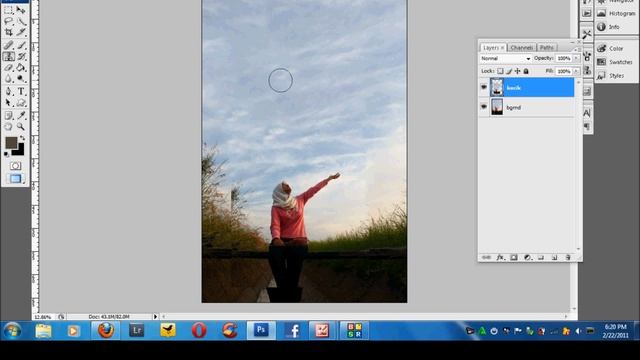This screenshot has height=360, width=640.
Task: Select the Paint Bucket tool
Action: point(21,67)
